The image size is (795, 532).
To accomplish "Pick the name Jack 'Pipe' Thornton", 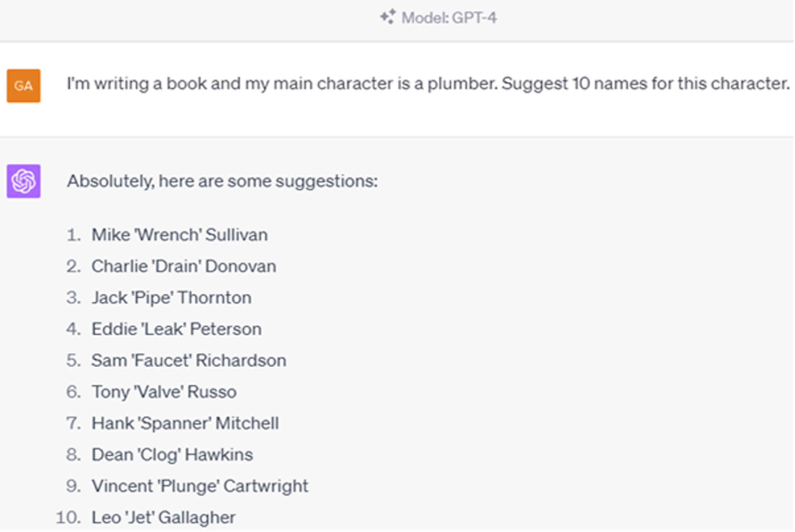I will (x=172, y=297).
